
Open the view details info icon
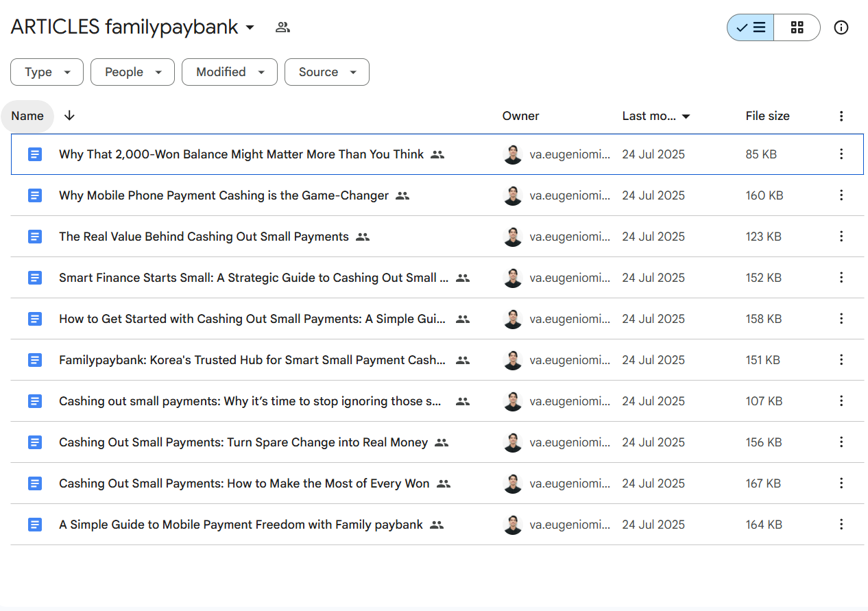tap(841, 27)
